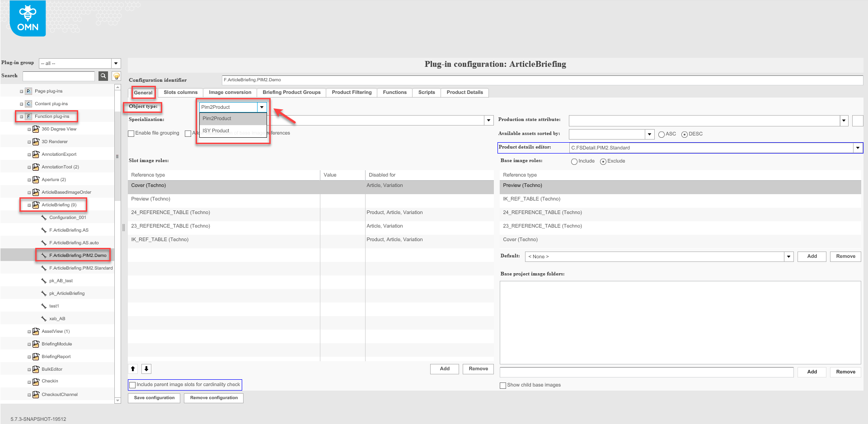Click the Save configuration button
Image resolution: width=868 pixels, height=424 pixels.
click(154, 398)
